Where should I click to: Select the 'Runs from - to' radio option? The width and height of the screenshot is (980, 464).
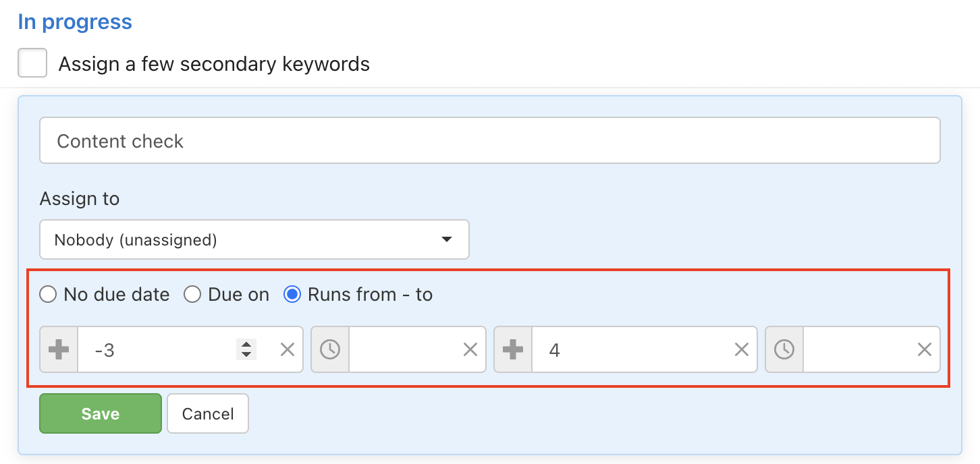point(292,295)
